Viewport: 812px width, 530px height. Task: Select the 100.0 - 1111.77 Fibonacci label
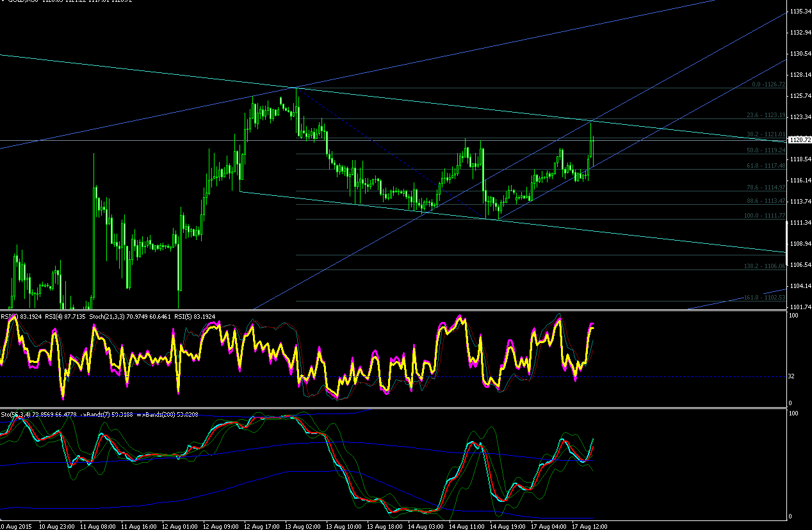click(x=765, y=216)
